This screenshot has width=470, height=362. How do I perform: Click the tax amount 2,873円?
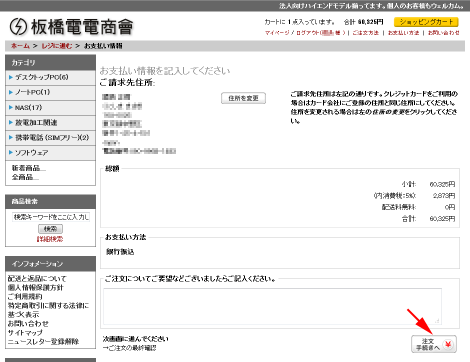(444, 196)
